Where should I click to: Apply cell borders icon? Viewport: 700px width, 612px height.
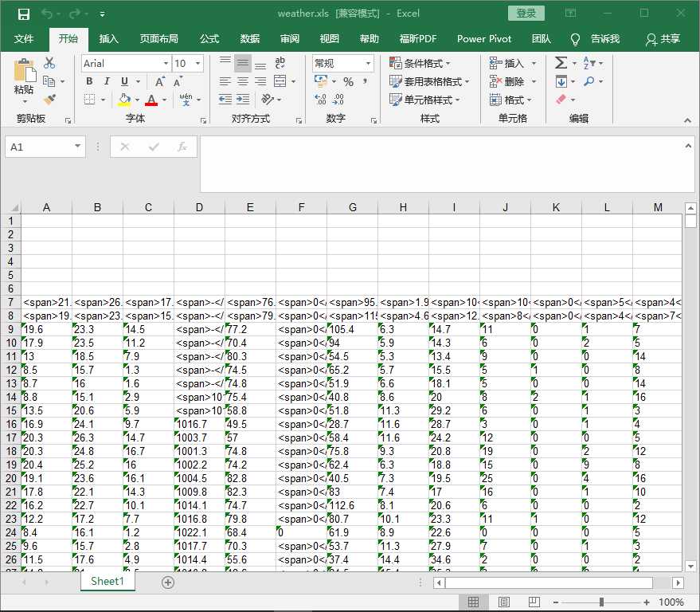tap(90, 99)
